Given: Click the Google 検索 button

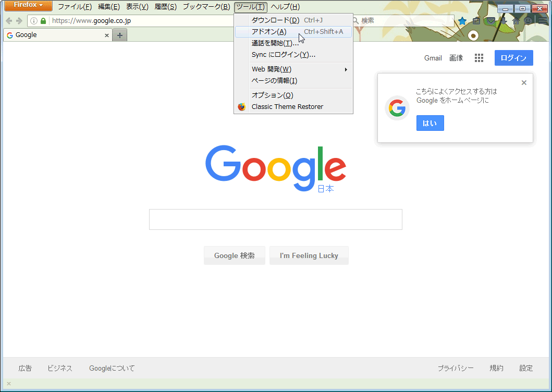Looking at the screenshot, I should [x=235, y=255].
